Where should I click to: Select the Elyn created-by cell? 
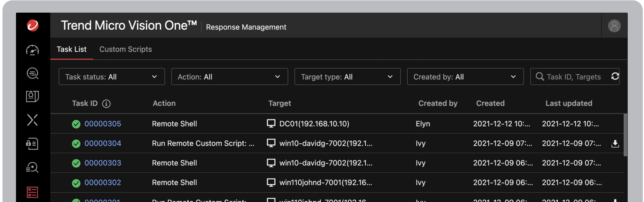[x=423, y=124]
